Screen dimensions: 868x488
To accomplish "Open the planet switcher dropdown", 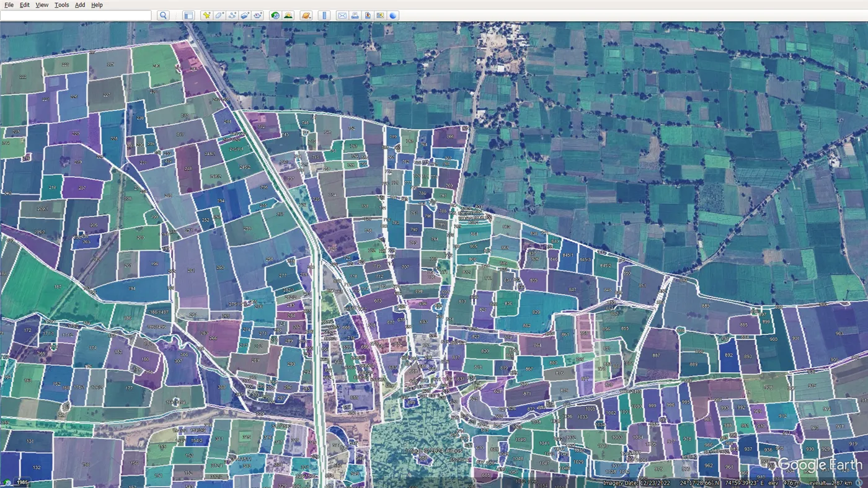I will [x=306, y=16].
